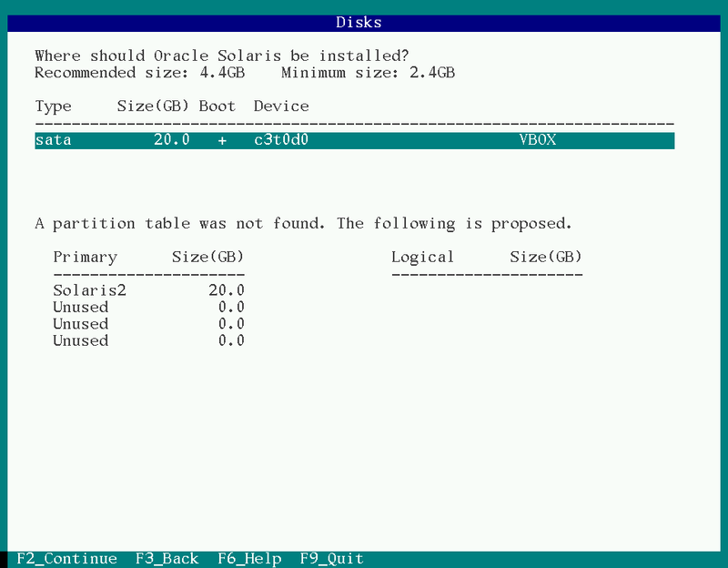
Task: Click the Type column header
Action: (x=53, y=106)
